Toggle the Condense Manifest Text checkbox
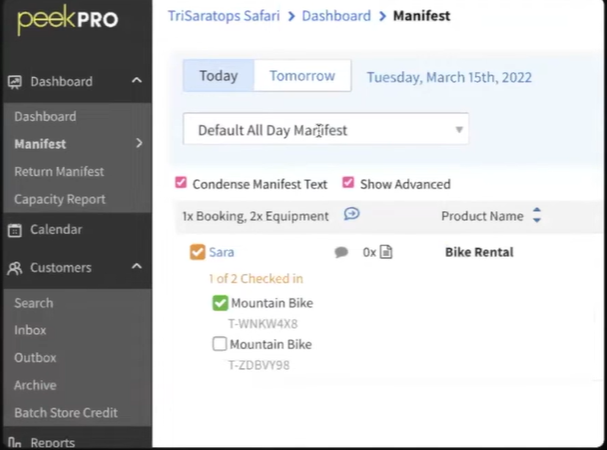Image resolution: width=607 pixels, height=450 pixels. (x=181, y=183)
